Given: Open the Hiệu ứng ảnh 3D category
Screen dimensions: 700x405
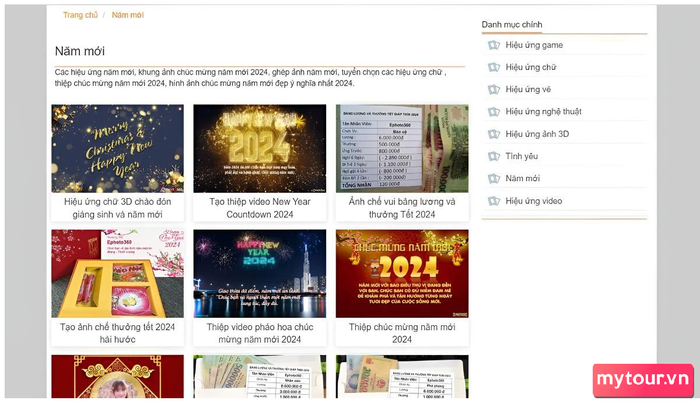Looking at the screenshot, I should [537, 134].
